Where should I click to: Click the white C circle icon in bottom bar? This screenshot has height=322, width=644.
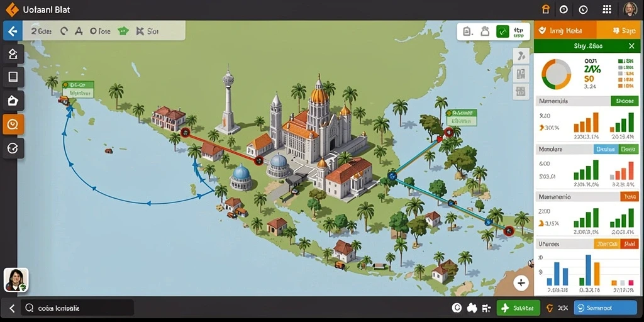456,308
